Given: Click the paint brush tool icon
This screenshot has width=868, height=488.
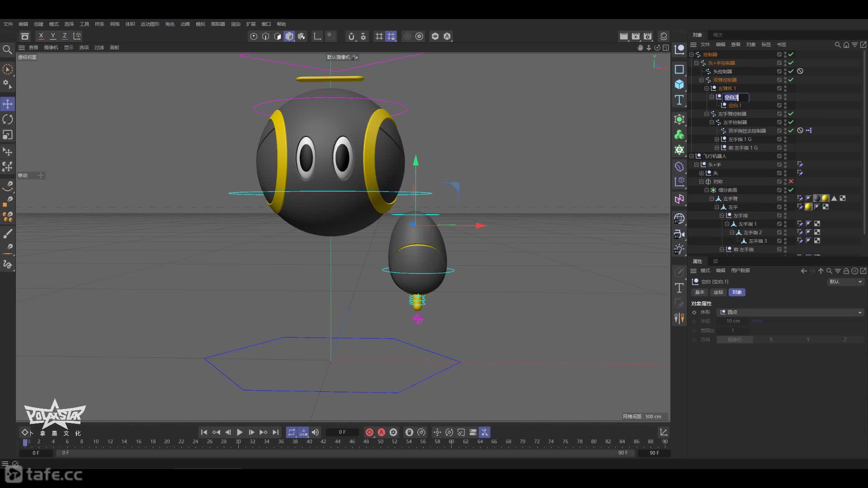Looking at the screenshot, I should tap(8, 234).
